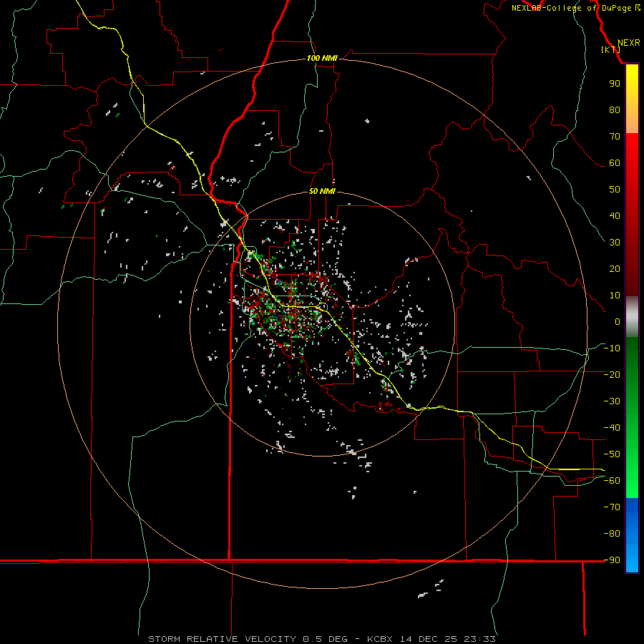This screenshot has width=644, height=644.
Task: Click the 30 value on the velocity scale
Action: coord(615,243)
